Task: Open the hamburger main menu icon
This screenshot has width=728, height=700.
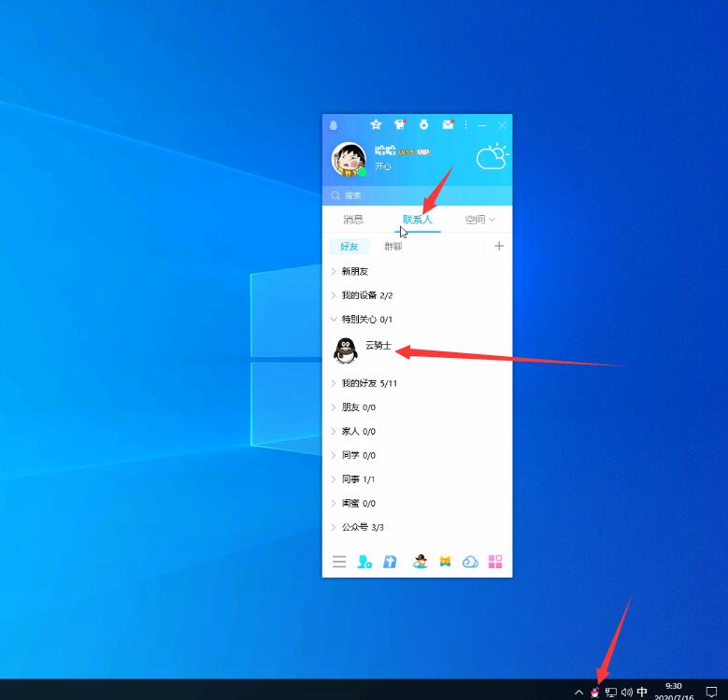Action: pyautogui.click(x=339, y=562)
